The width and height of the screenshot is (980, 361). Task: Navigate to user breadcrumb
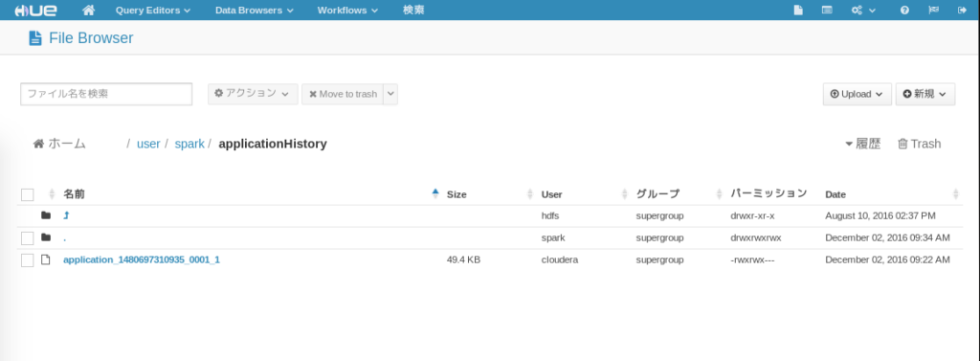point(148,144)
